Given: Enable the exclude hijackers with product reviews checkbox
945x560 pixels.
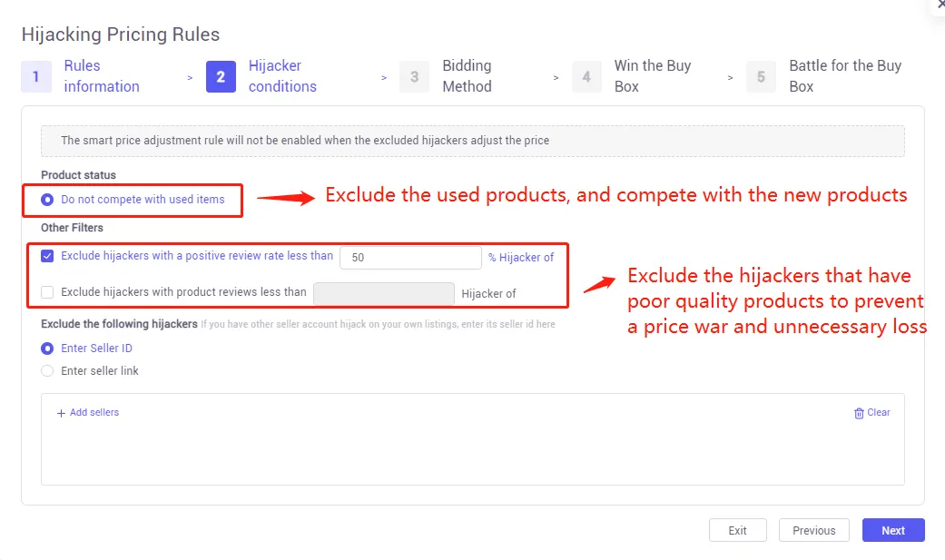Looking at the screenshot, I should pyautogui.click(x=46, y=291).
